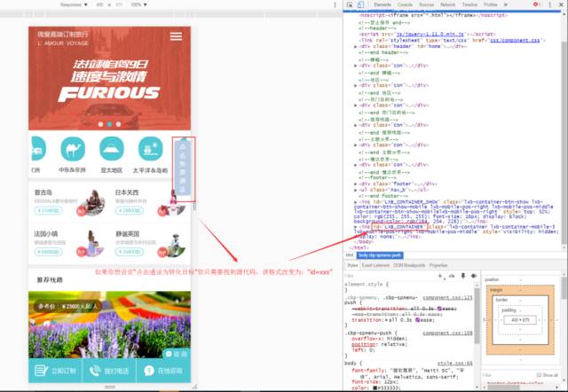Tap the mountain Asia-Pacific region icon
This screenshot has height=392, width=568.
[x=112, y=149]
